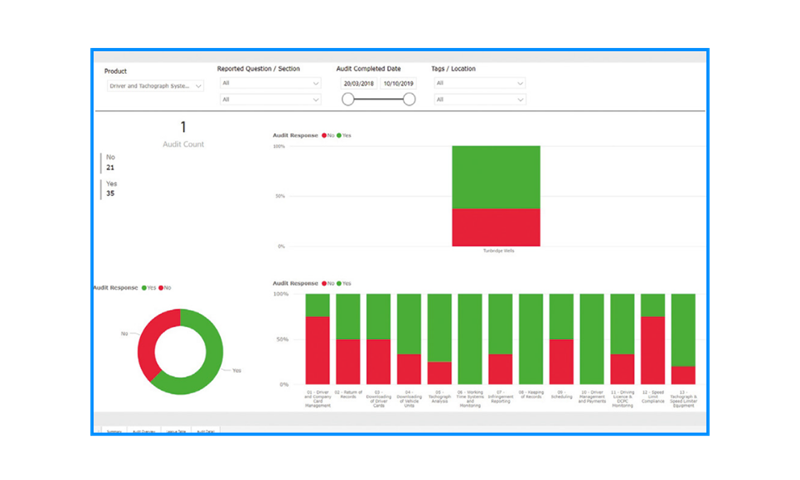Click the Audit Count card value 1
Viewport: 800px width, 480px height.
coord(183,127)
